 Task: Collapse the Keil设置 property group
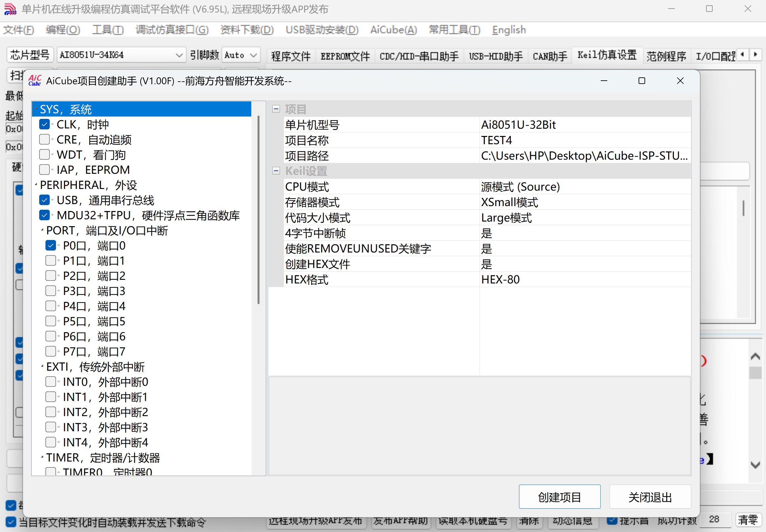coord(276,171)
